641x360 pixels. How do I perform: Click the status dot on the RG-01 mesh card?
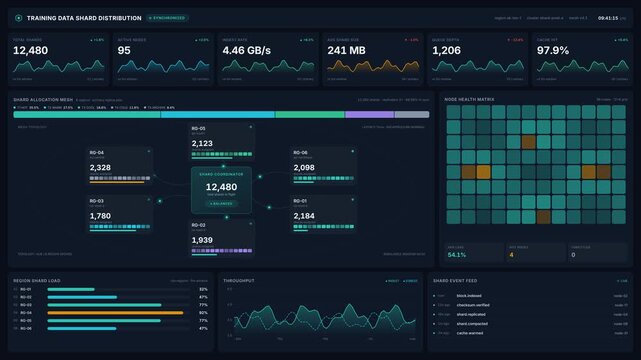tap(352, 200)
